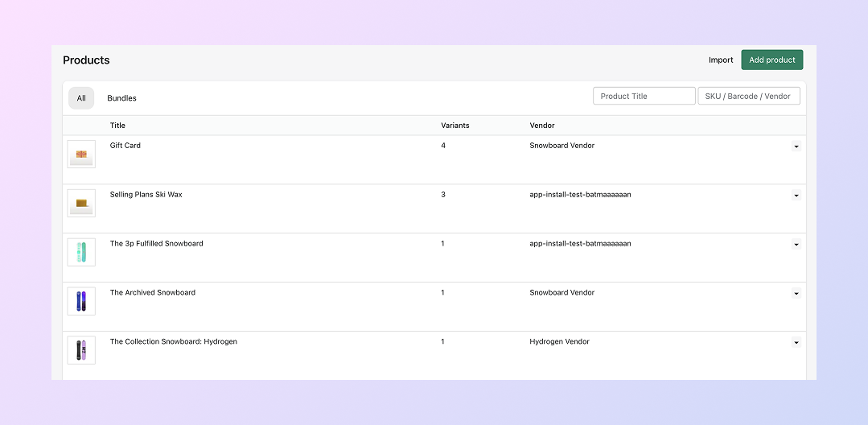Click variants count 4 for Gift Card

pyautogui.click(x=443, y=145)
